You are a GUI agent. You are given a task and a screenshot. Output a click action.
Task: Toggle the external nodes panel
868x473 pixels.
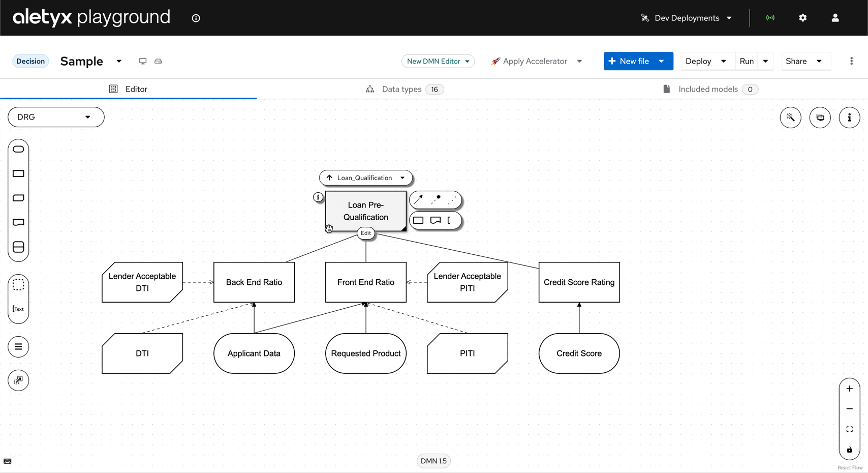[x=18, y=380]
